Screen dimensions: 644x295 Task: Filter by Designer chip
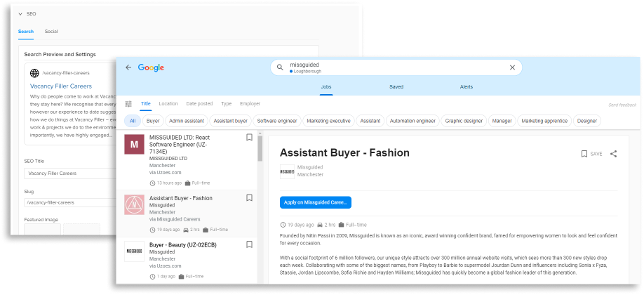click(587, 121)
